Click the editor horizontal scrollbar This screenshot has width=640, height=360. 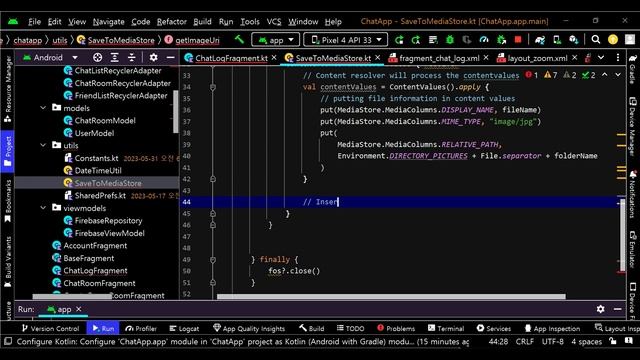click(391, 297)
